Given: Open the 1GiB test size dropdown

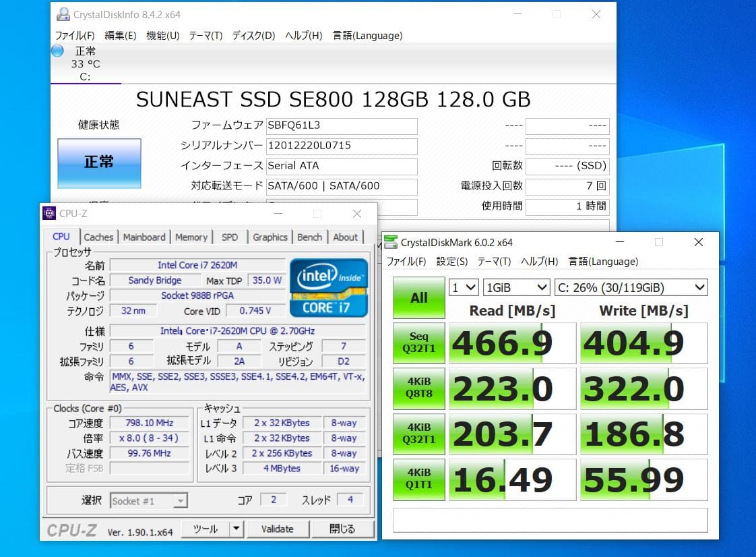Looking at the screenshot, I should (x=516, y=287).
